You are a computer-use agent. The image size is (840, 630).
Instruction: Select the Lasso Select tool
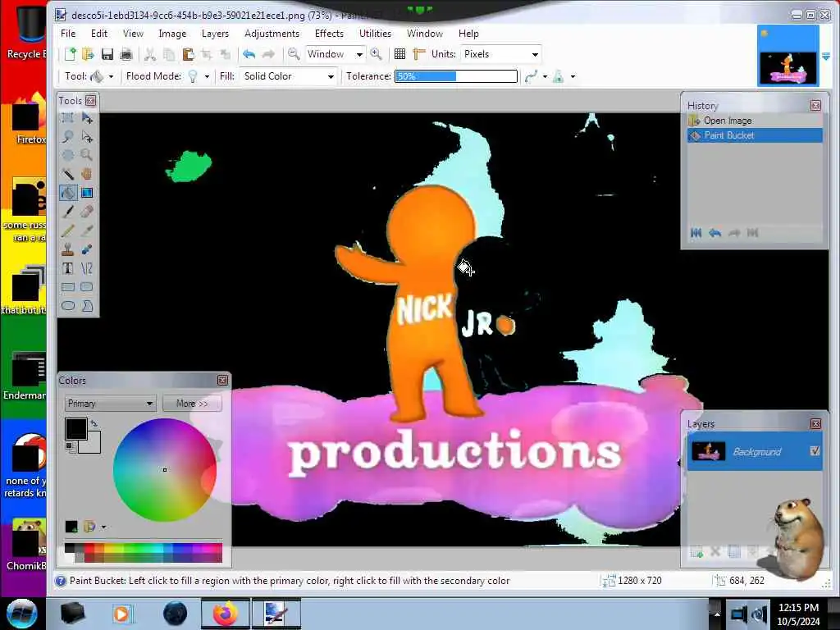point(68,137)
